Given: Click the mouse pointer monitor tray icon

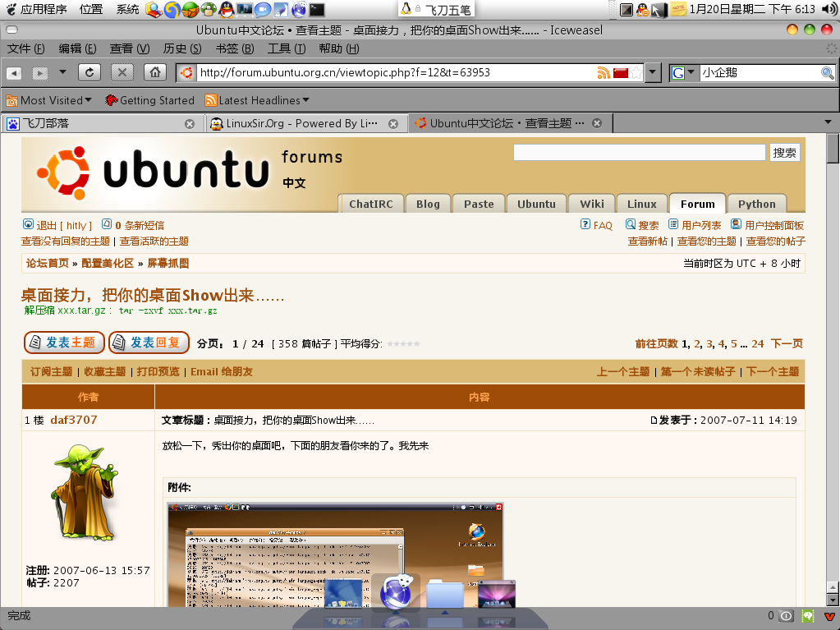Looking at the screenshot, I should click(x=659, y=9).
